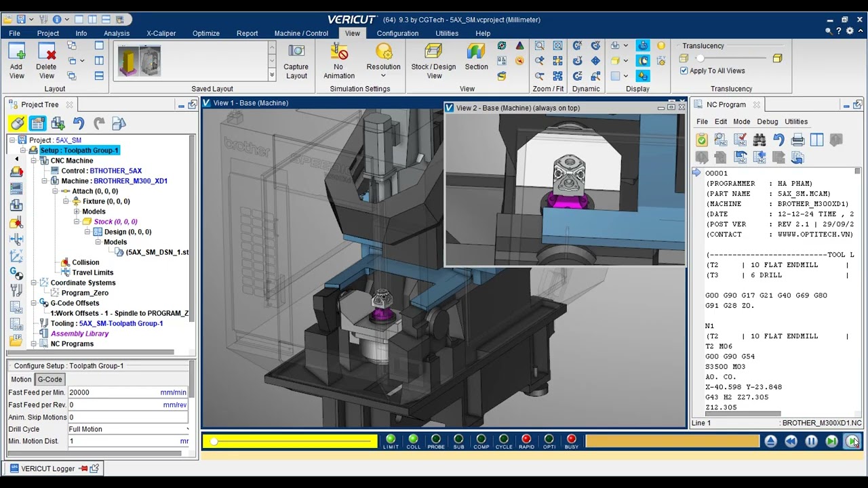Pause the simulation
Image resolution: width=868 pixels, height=488 pixels.
coord(811,441)
